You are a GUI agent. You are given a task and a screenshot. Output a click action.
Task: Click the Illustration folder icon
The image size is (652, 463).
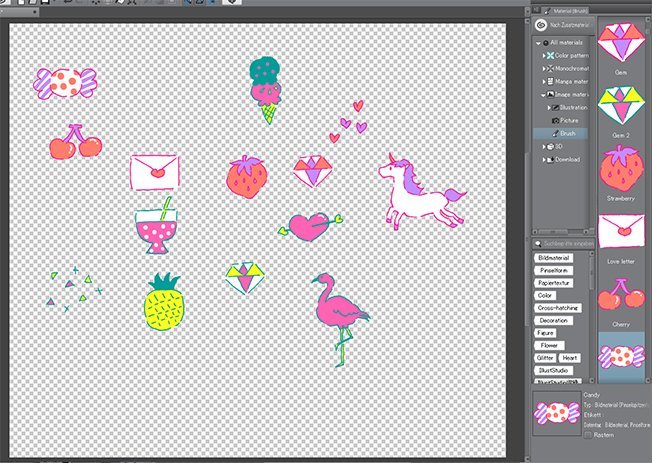pos(556,108)
